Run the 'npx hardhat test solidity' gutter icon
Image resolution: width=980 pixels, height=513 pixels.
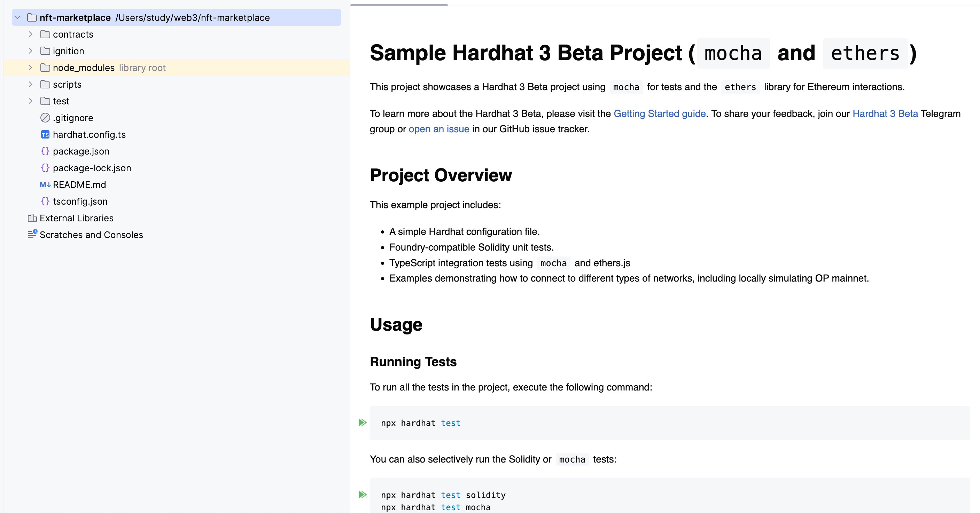pyautogui.click(x=363, y=494)
